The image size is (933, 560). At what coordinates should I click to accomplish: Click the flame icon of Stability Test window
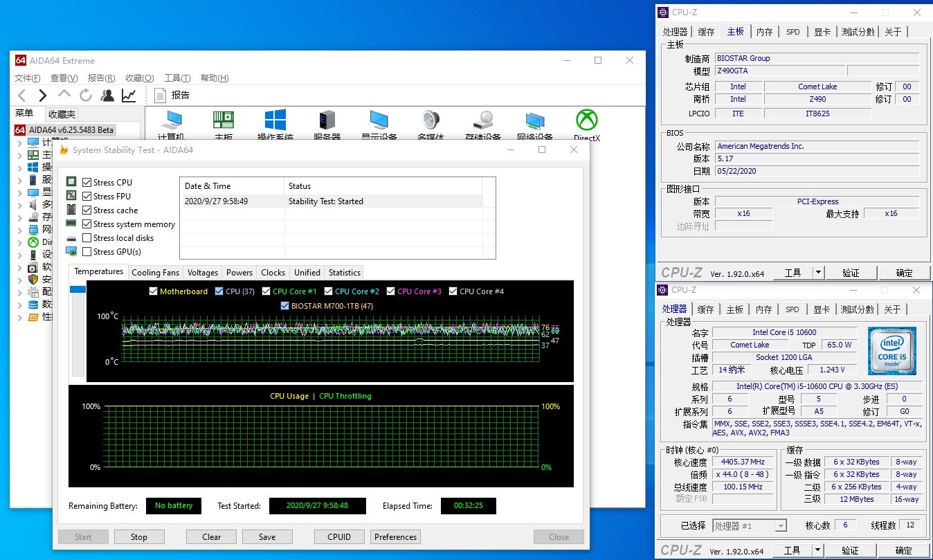click(64, 150)
